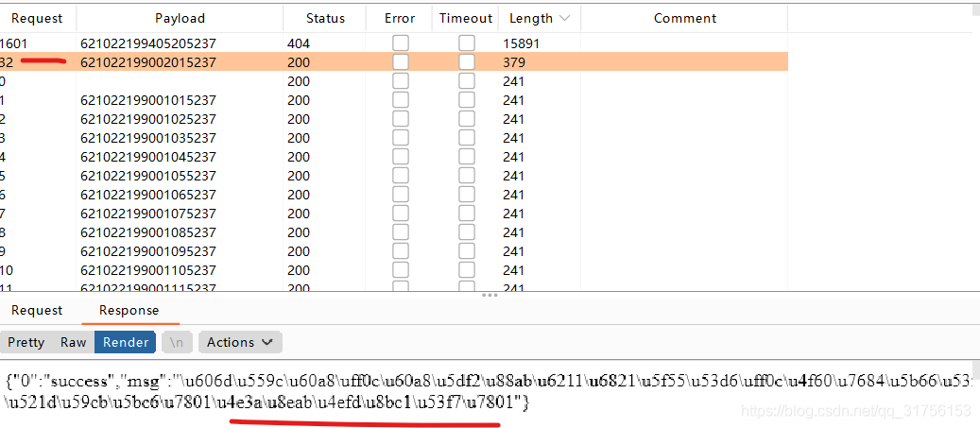Select the Pretty view mode
The height and width of the screenshot is (428, 980).
[26, 342]
